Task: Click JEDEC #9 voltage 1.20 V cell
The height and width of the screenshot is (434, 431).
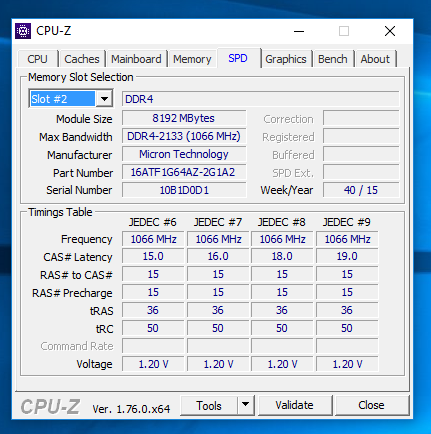Action: click(347, 364)
